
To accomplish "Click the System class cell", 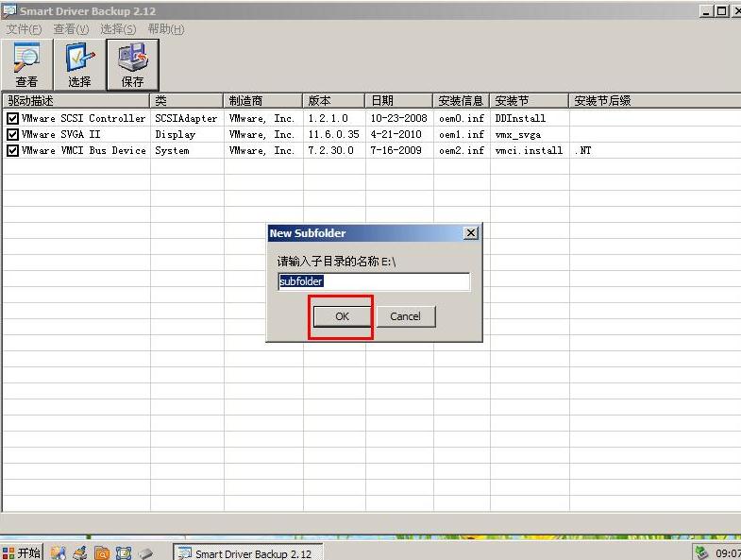I will (x=172, y=151).
